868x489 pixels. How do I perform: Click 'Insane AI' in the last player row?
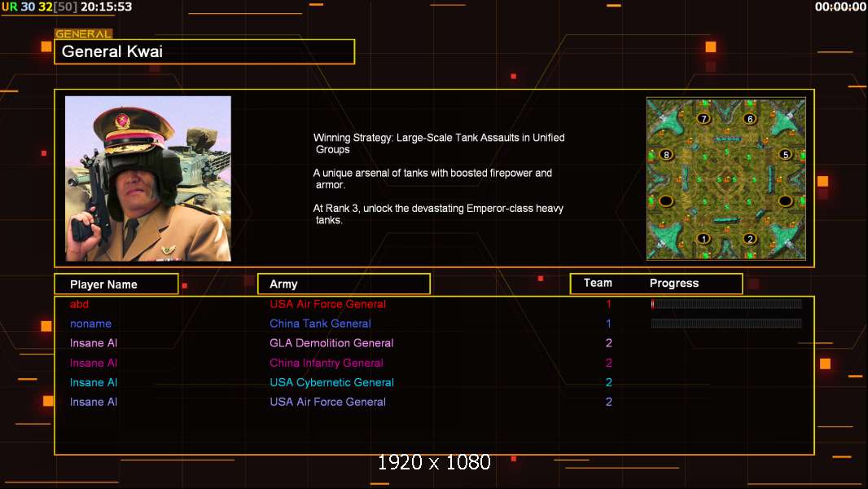(x=94, y=402)
